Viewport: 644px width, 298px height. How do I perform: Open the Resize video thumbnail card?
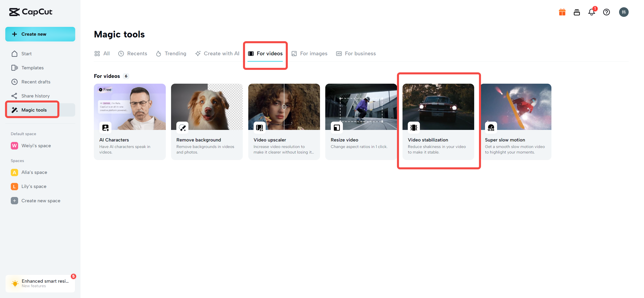click(x=361, y=107)
